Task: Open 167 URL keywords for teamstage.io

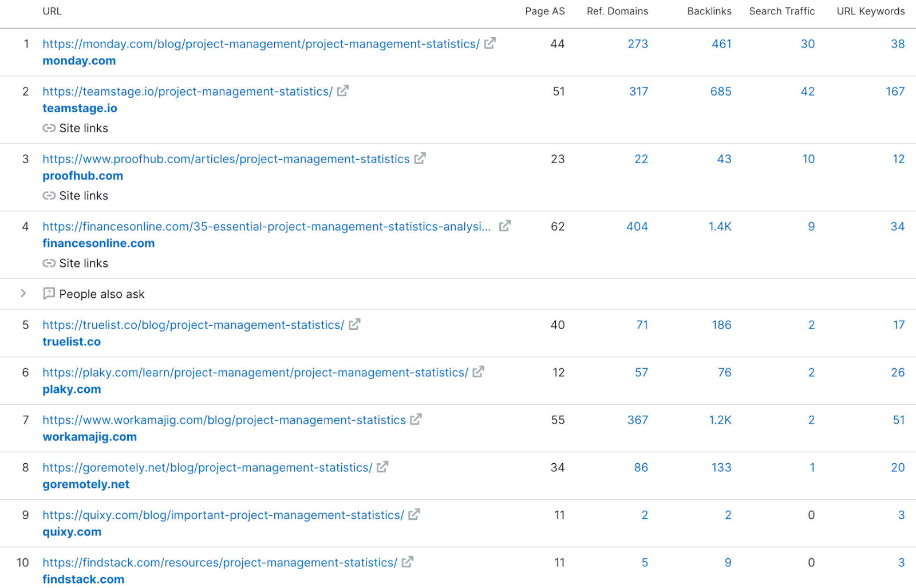Action: pyautogui.click(x=895, y=92)
